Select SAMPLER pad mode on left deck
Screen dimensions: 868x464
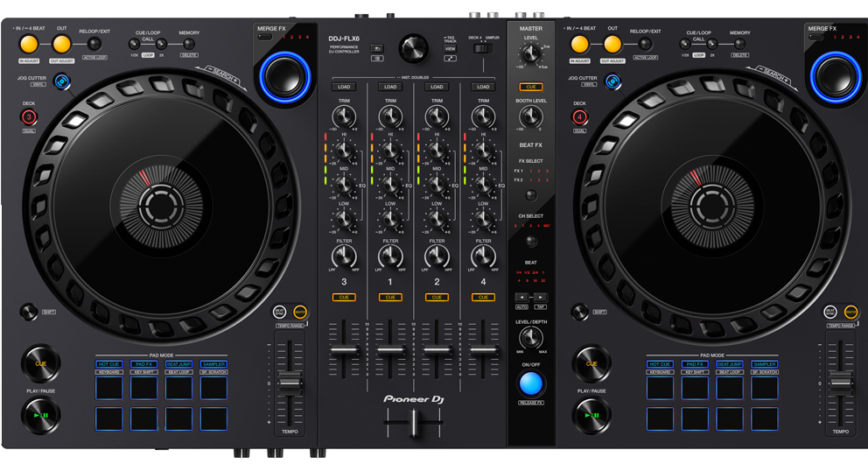point(213,364)
